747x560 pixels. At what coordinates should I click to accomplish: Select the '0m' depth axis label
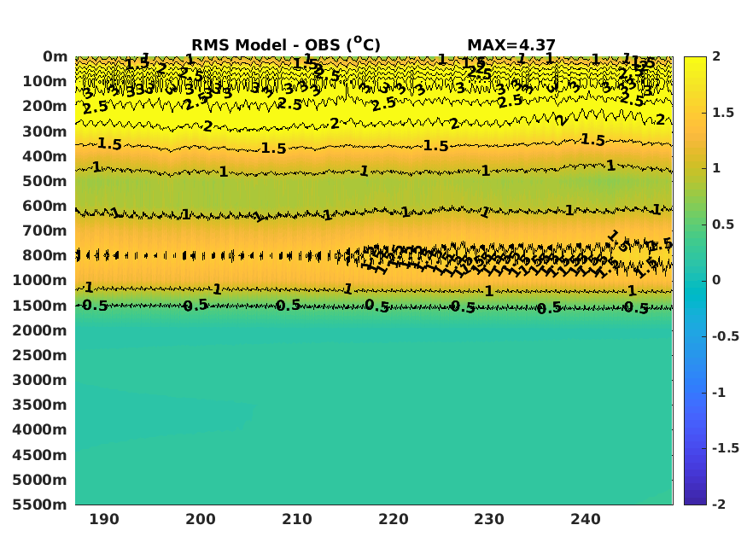(x=55, y=56)
